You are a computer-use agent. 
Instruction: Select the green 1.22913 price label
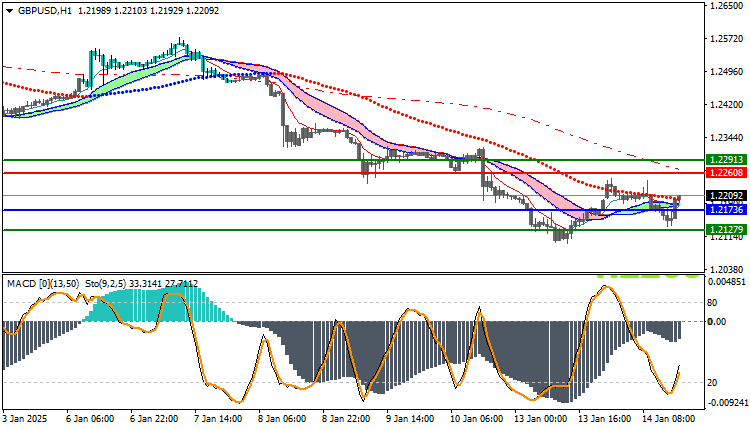pos(727,160)
